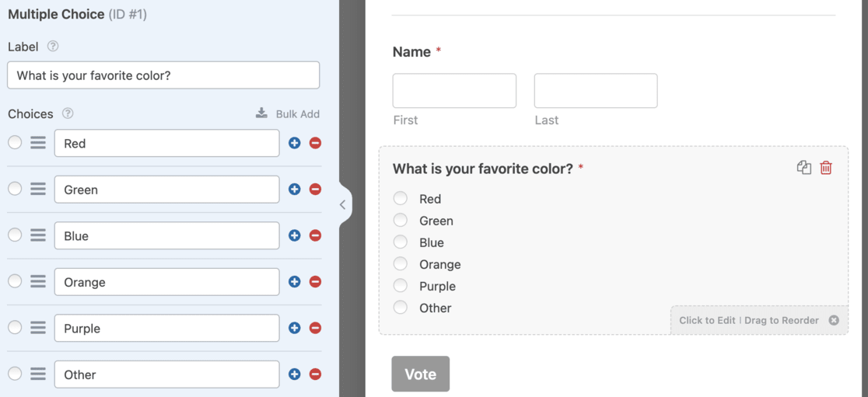Screen dimensions: 868x397
Task: Click the First name input box
Action: [454, 91]
